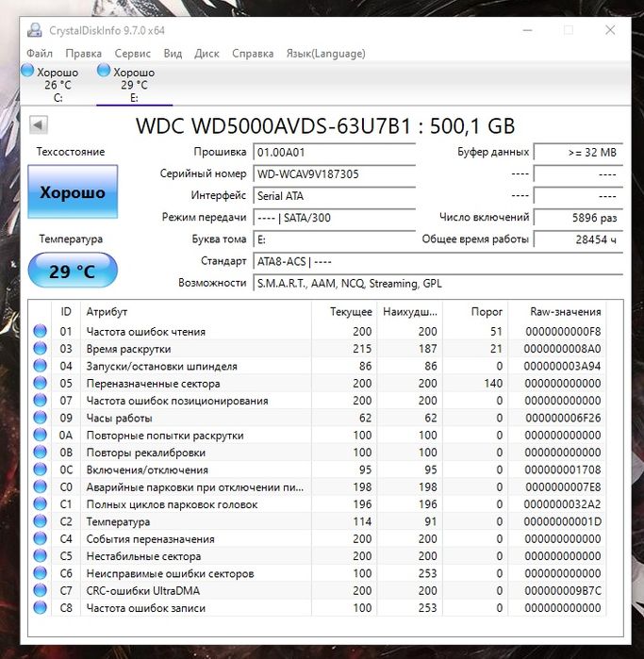
Task: Click the serial number field
Action: (333, 174)
